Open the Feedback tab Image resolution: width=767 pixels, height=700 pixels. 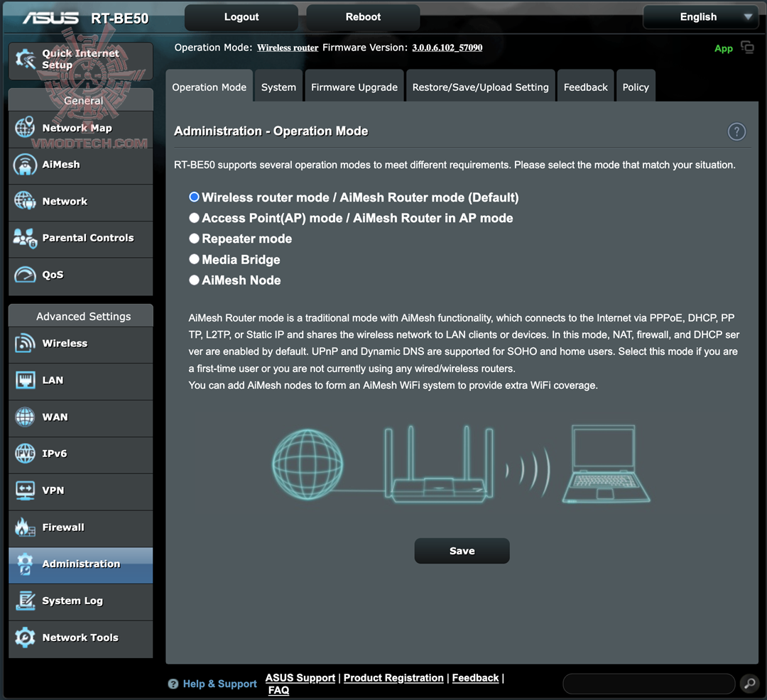click(585, 87)
